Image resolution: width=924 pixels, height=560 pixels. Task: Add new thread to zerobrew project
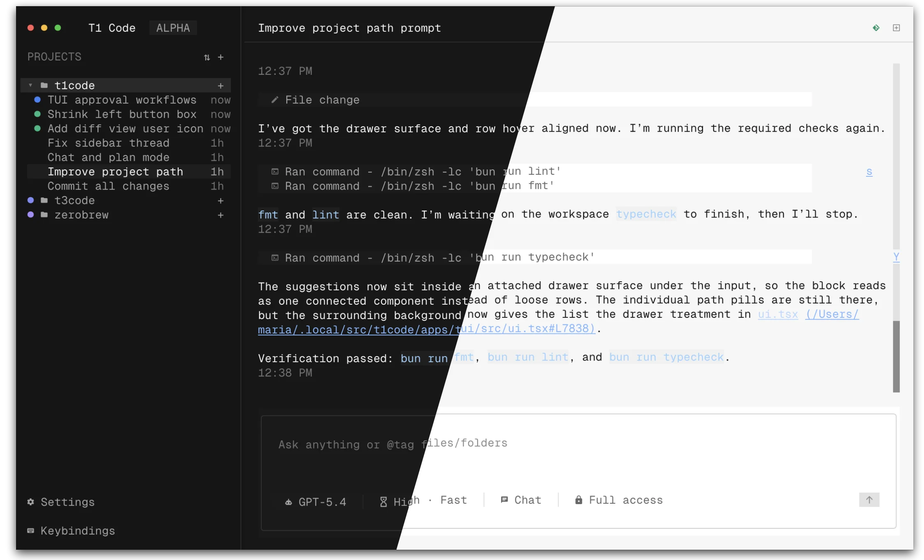click(x=221, y=215)
